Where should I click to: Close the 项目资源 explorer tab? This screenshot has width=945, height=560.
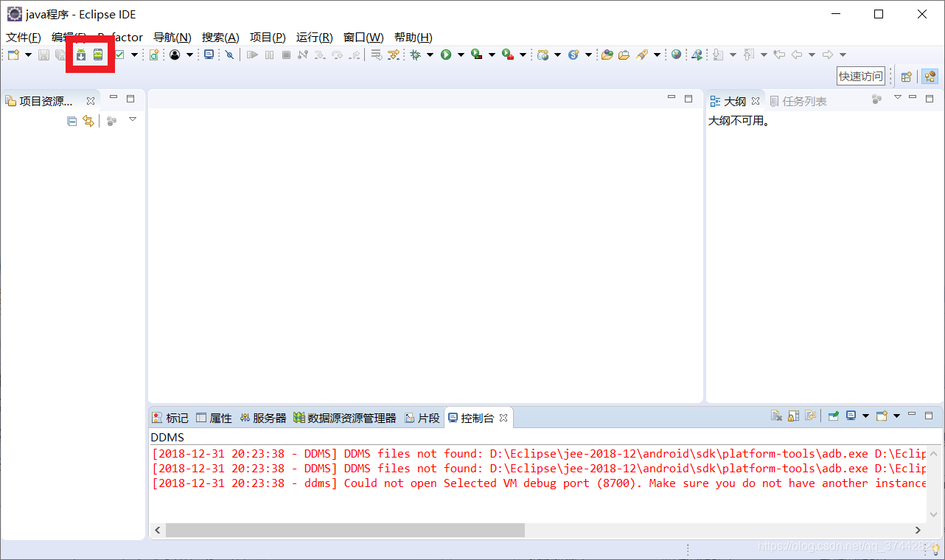91,101
